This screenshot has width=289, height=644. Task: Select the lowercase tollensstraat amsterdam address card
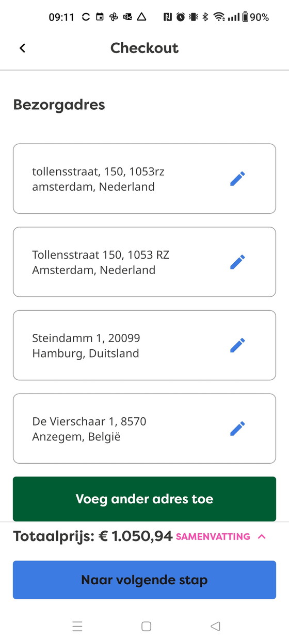[x=145, y=178]
